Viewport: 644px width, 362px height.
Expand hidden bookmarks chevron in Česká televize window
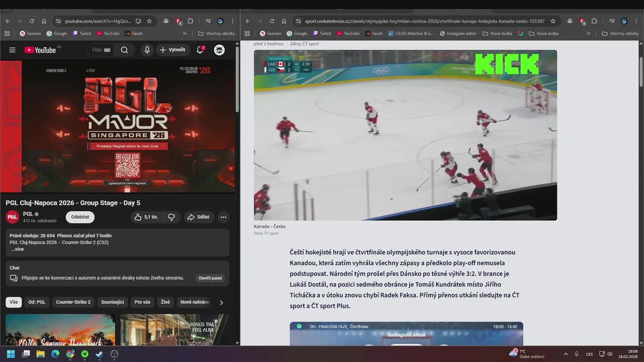click(x=589, y=34)
